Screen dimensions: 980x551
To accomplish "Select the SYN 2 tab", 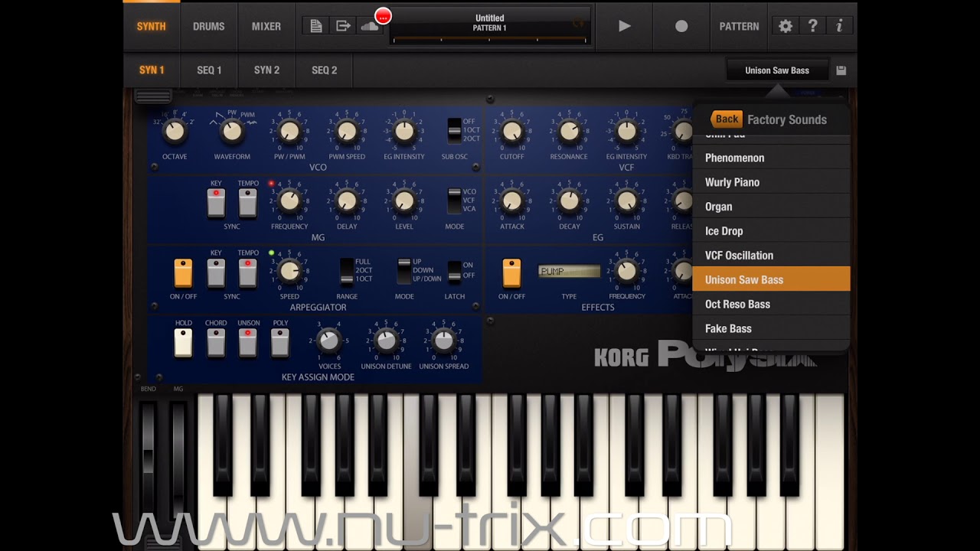I will pos(266,70).
